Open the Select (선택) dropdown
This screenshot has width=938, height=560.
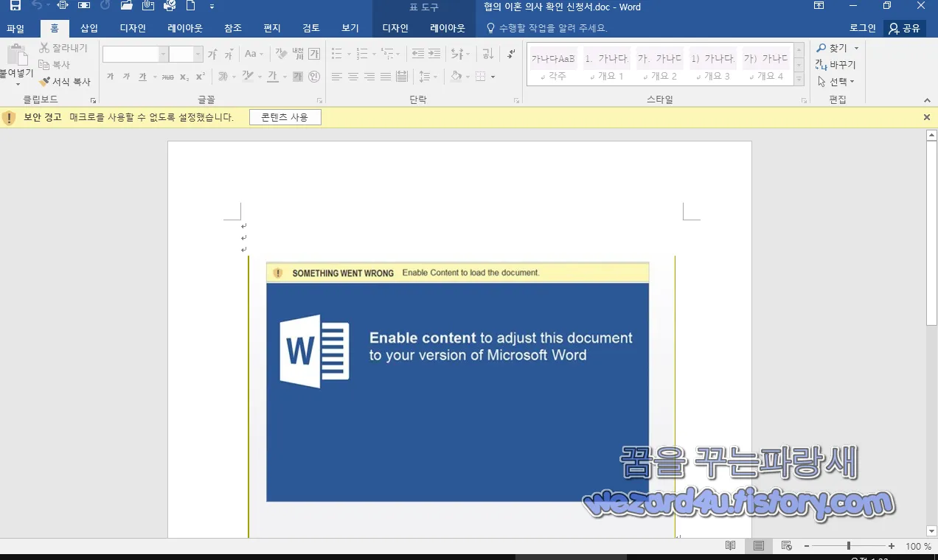[x=836, y=82]
